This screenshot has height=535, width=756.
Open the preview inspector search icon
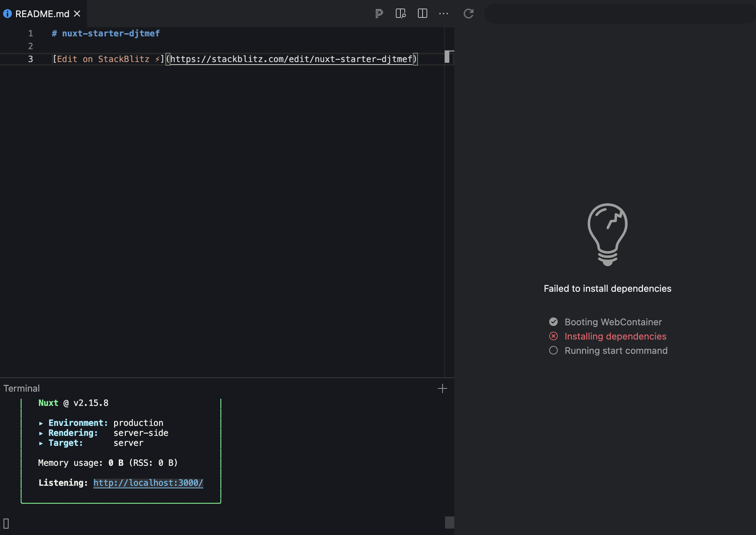[400, 14]
